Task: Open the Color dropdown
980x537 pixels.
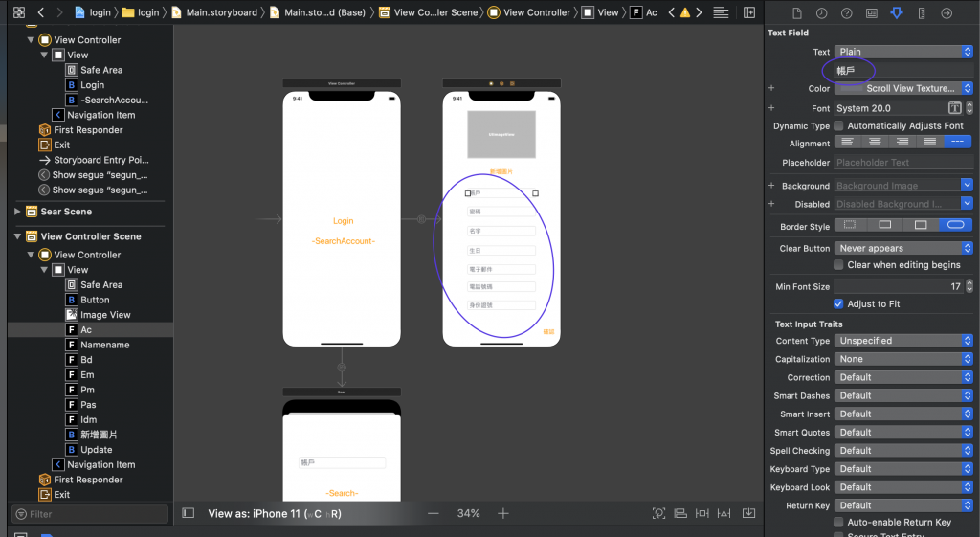Action: point(903,89)
